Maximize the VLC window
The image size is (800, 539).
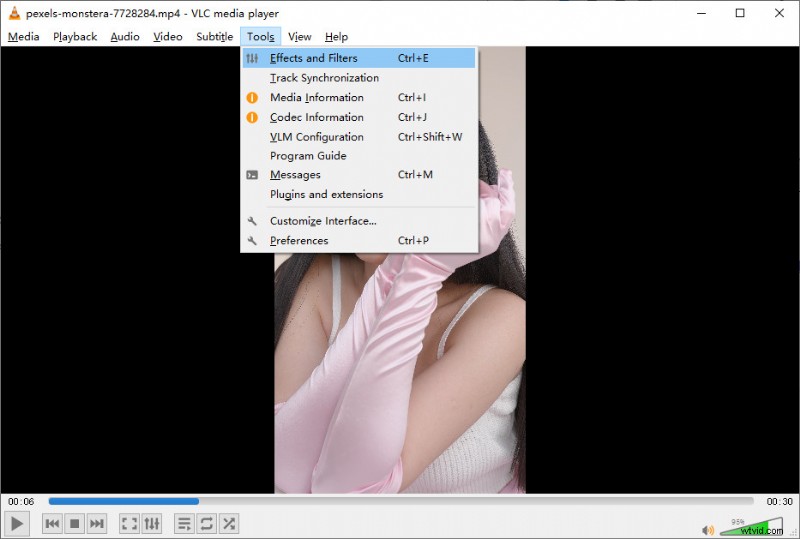point(740,13)
